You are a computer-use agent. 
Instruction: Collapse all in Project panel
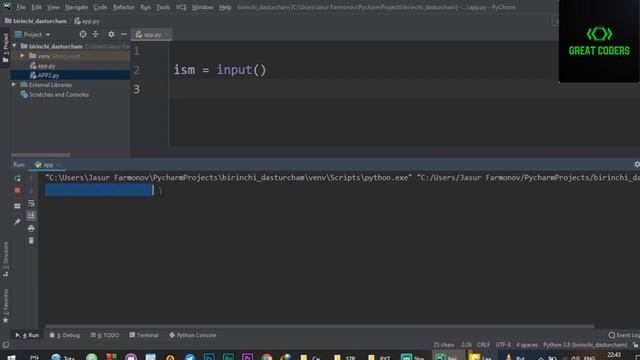[x=96, y=34]
